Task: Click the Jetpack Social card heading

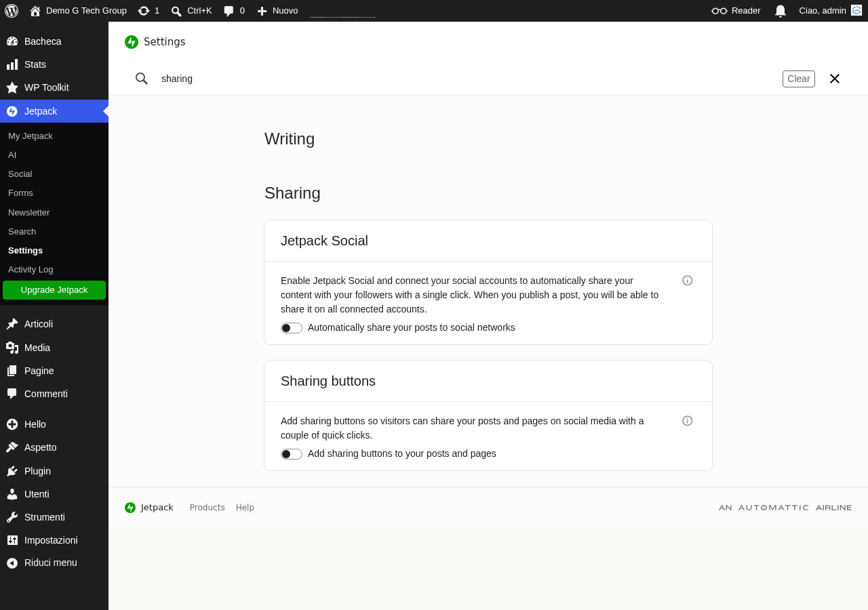Action: tap(324, 241)
